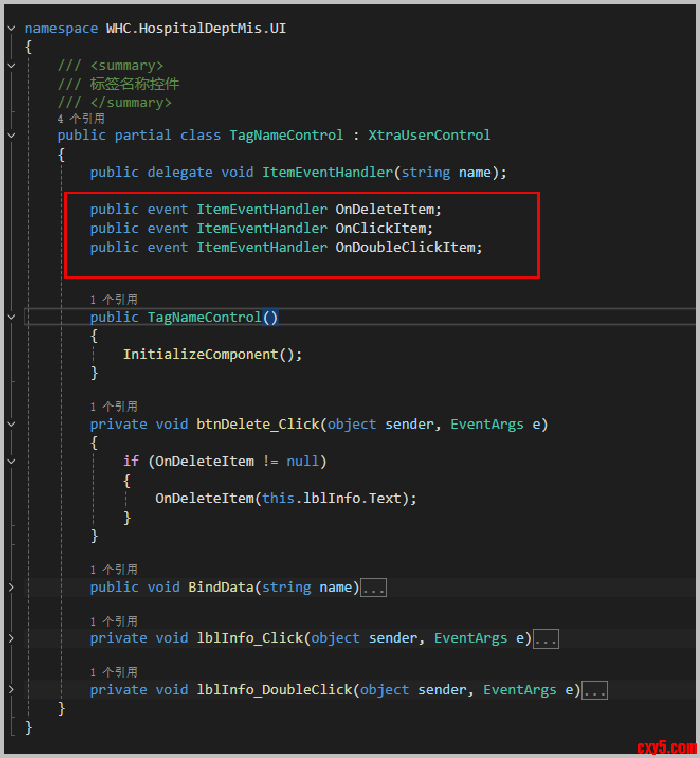
Task: Open the references link above BindData
Action: [x=114, y=570]
